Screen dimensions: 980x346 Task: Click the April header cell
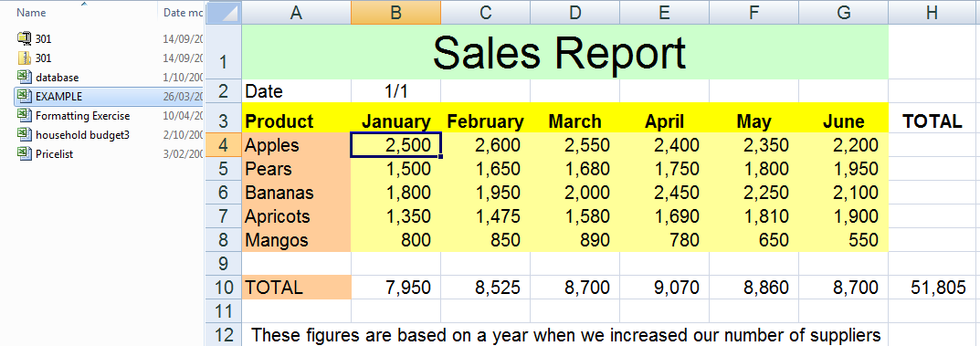pyautogui.click(x=664, y=118)
